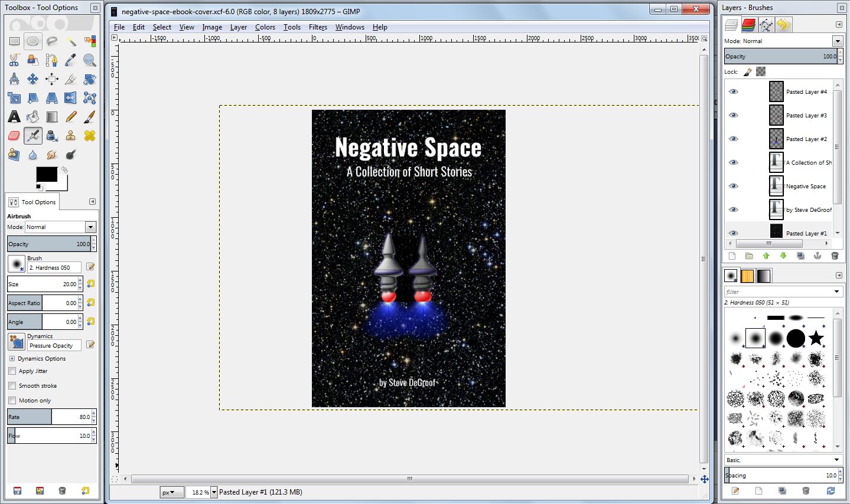850x504 pixels.
Task: Select the Text tool in toolbox
Action: point(14,117)
